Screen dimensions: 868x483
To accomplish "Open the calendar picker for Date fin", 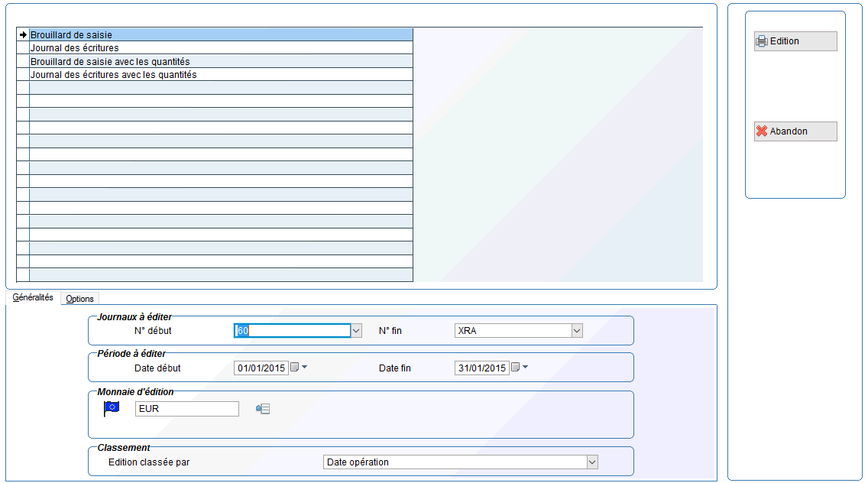I will coord(515,368).
